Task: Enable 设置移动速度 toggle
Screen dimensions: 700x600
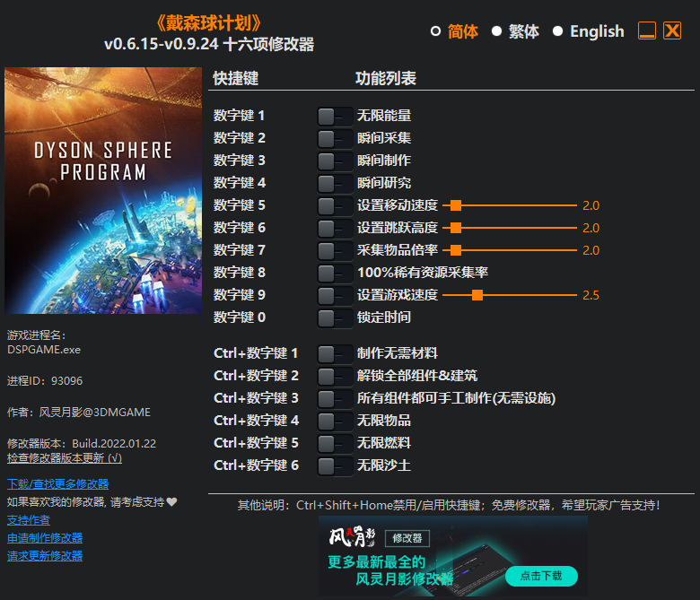Action: tap(335, 206)
